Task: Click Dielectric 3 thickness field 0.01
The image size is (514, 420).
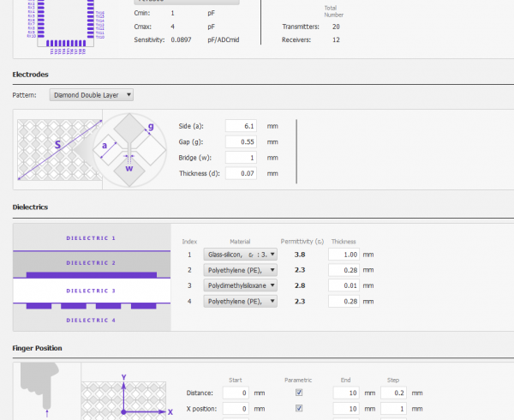Action: tap(344, 285)
